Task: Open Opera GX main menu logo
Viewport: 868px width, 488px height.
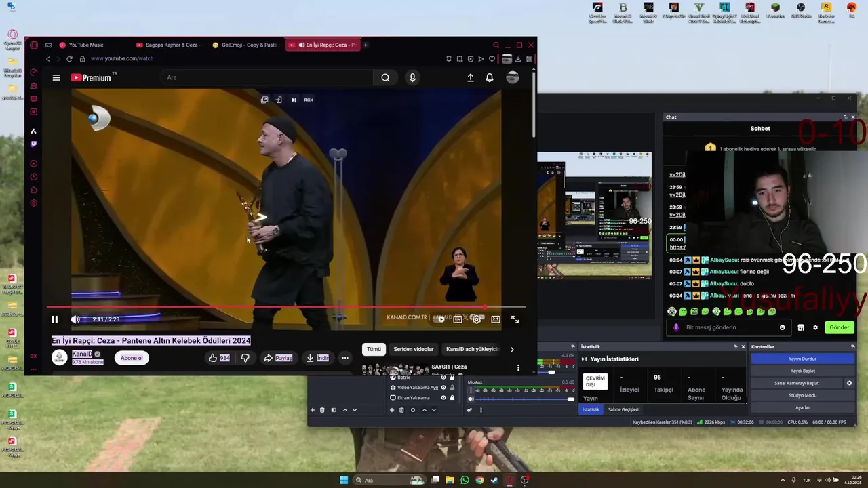Action: pyautogui.click(x=33, y=45)
